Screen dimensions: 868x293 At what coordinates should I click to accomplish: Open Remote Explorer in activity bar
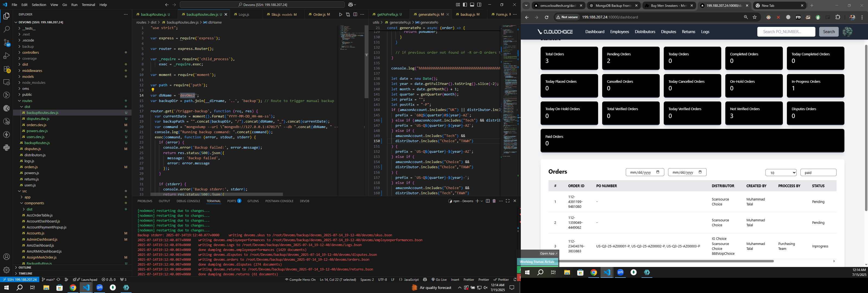7,82
